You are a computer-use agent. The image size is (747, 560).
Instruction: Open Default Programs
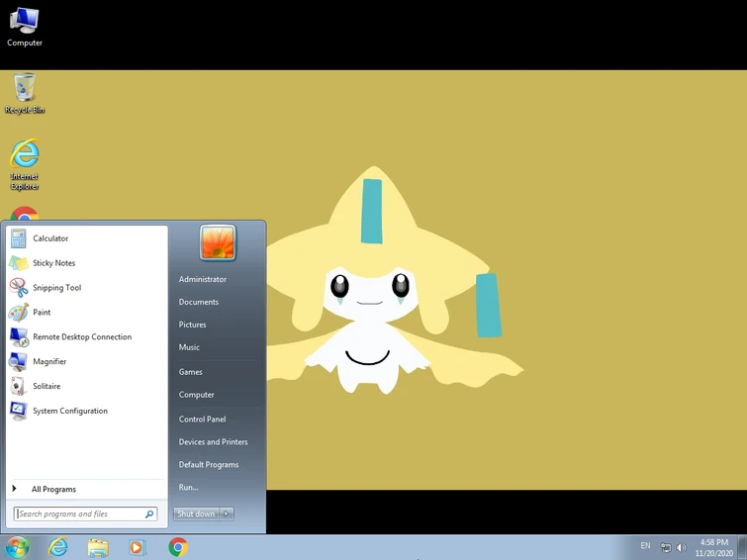[x=209, y=465]
